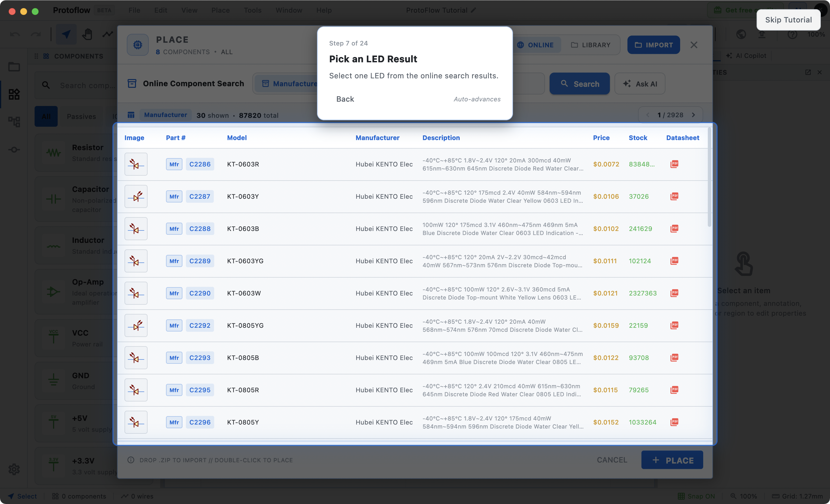Open the KT-0805YG datasheet PDF icon

point(674,325)
